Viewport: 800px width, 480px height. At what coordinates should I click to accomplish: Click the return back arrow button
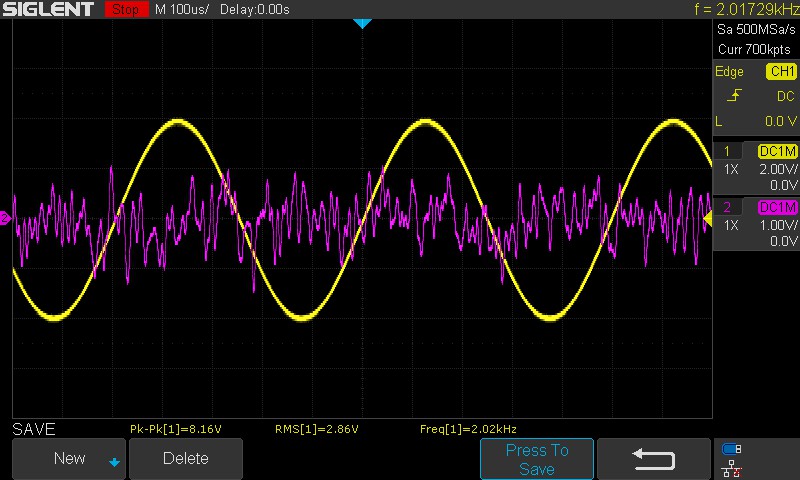(654, 459)
